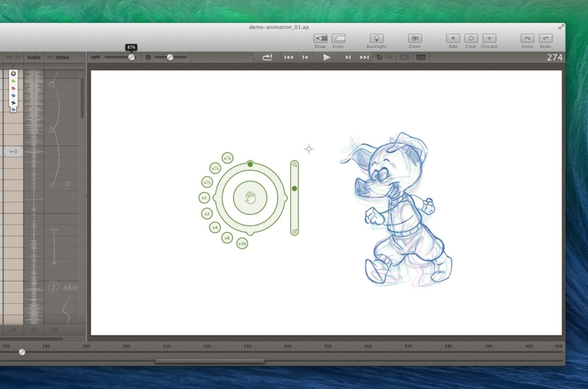Screen dimensions: 588x389
Task: Set zoom wheel speed to x1
Action: 204,197
